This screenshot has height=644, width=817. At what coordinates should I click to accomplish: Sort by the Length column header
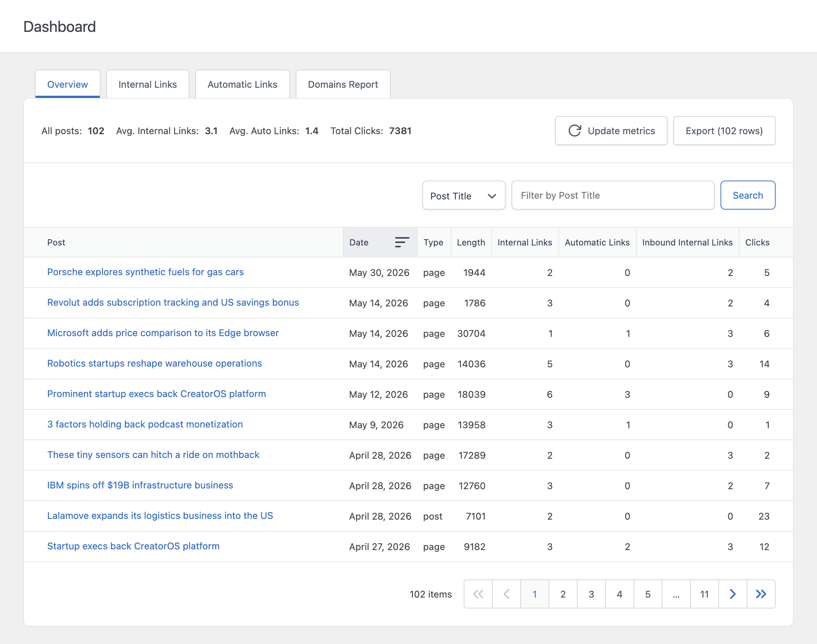(x=471, y=242)
